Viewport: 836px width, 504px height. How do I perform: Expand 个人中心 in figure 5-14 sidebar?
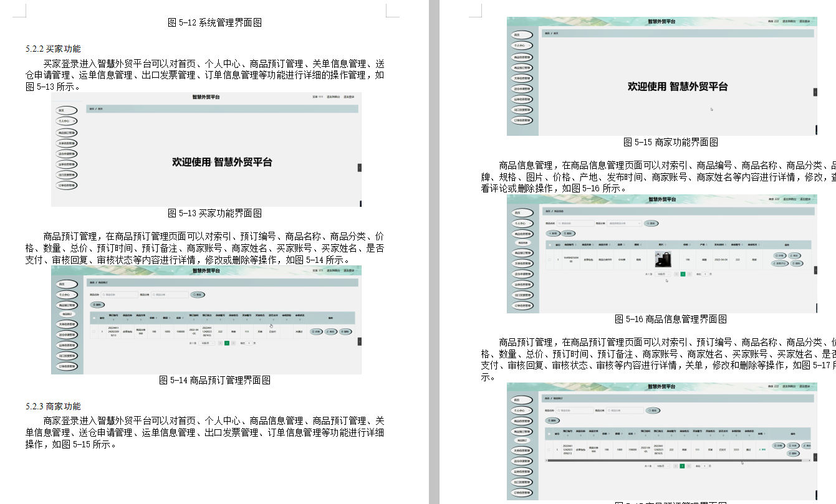coord(67,295)
